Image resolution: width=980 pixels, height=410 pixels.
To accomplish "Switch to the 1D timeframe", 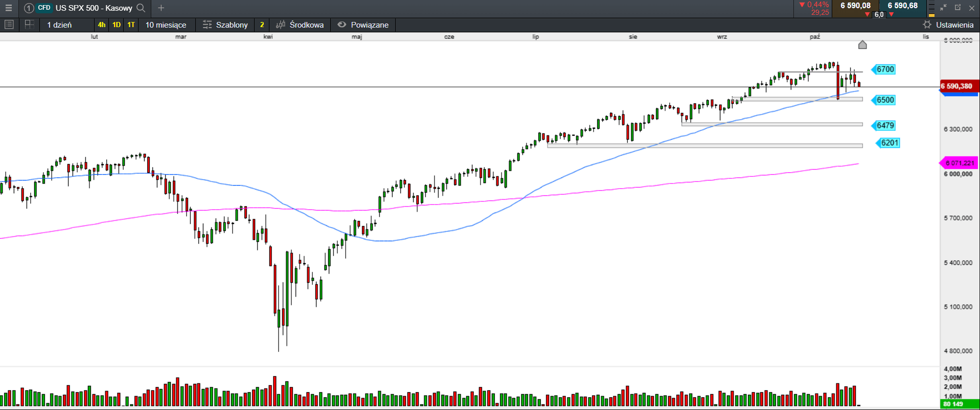I will 117,25.
